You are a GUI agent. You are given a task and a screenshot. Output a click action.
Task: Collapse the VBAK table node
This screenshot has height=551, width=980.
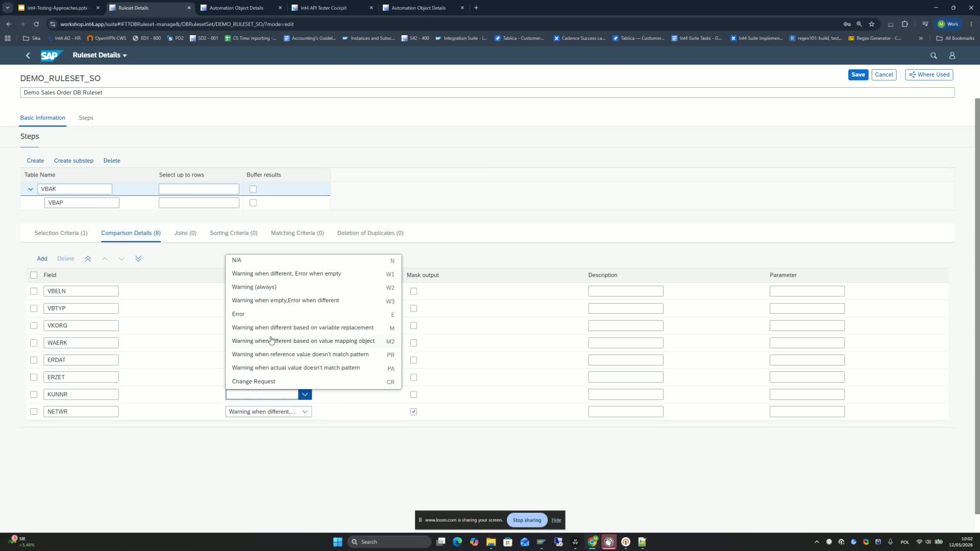(x=31, y=189)
